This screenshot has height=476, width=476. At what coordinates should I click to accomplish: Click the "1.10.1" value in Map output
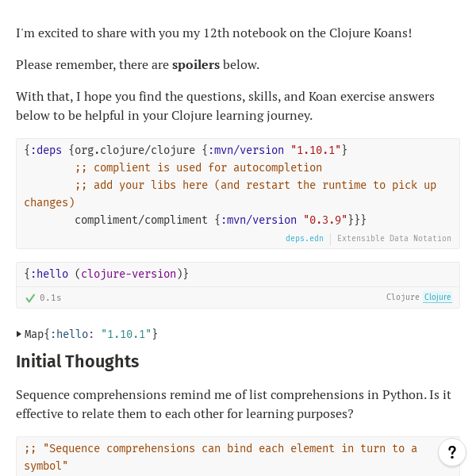pos(126,334)
